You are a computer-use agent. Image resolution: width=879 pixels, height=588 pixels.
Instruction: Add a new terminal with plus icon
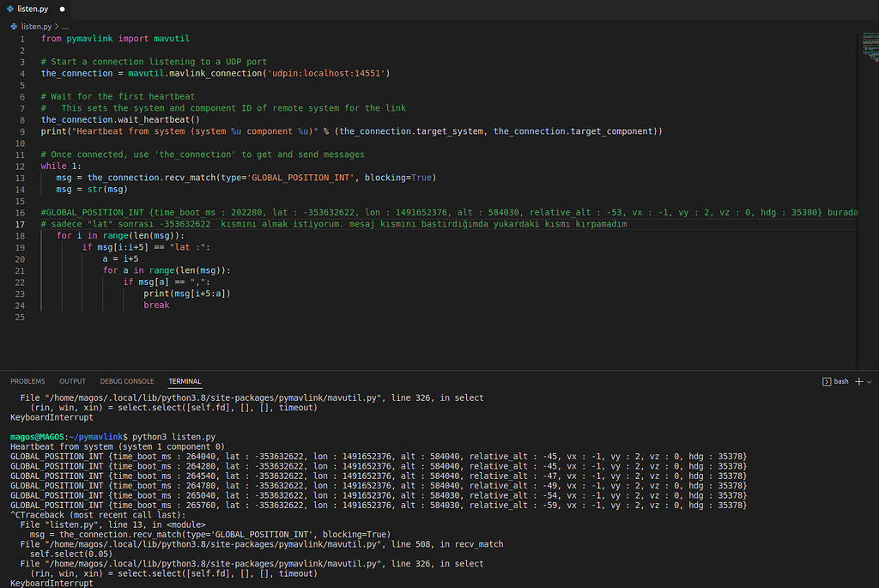click(x=859, y=381)
